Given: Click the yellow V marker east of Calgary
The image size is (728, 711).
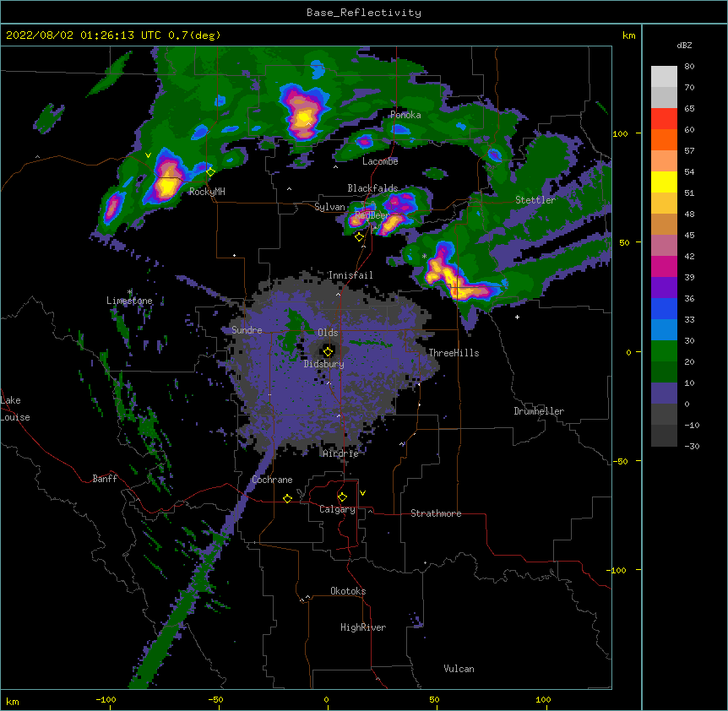Looking at the screenshot, I should click(x=362, y=493).
